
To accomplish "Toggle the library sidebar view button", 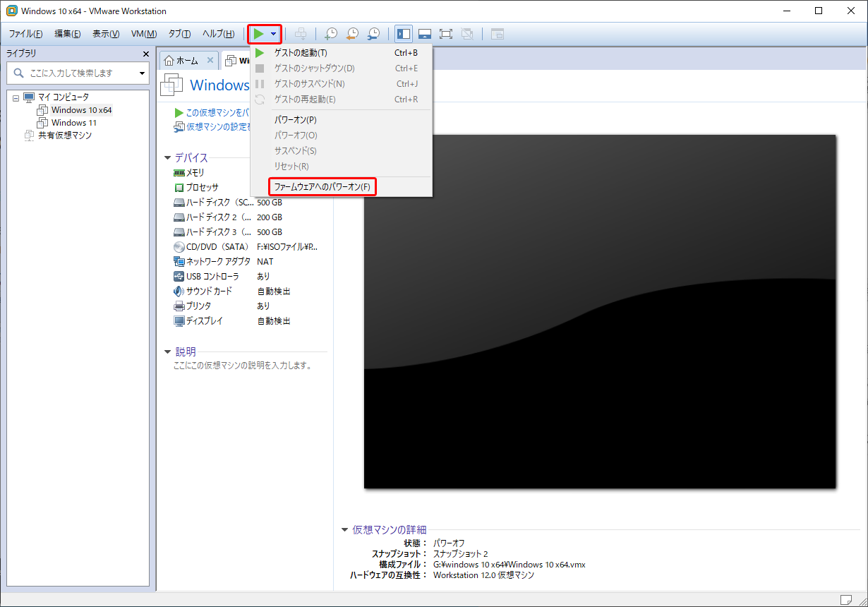I will click(x=404, y=34).
